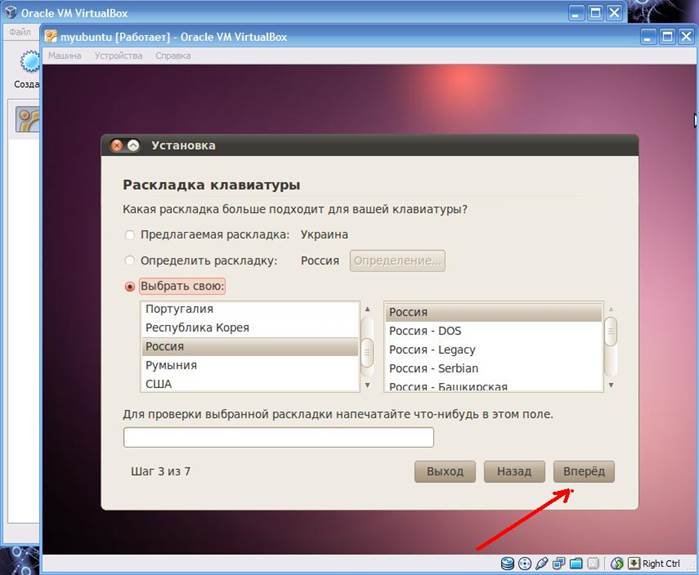
Task: Select the plain Россия layout variant
Action: tap(493, 312)
